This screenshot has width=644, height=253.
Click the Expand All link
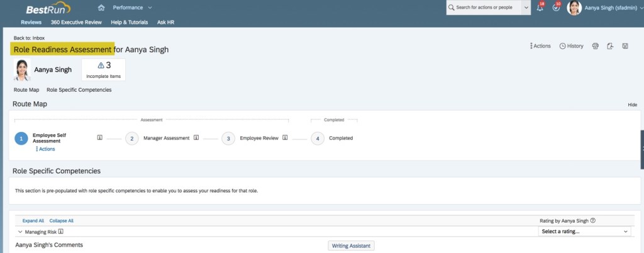point(33,221)
